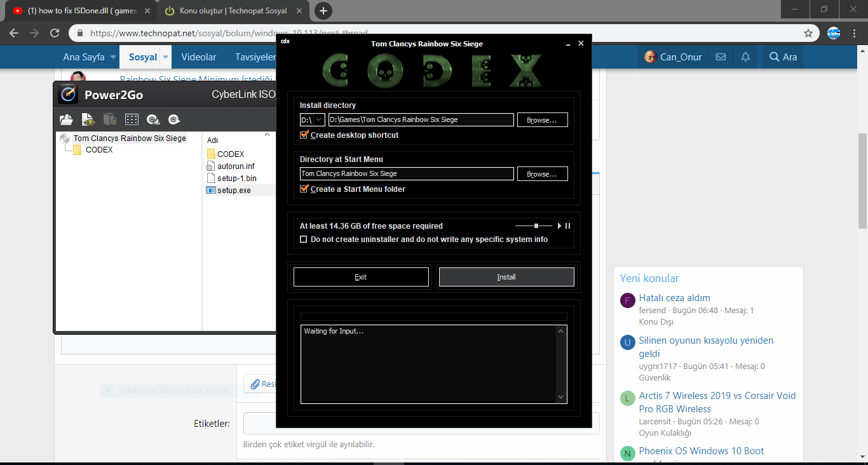This screenshot has width=868, height=465.
Task: Toggle Create a Start Menu folder checkbox
Action: tap(304, 189)
